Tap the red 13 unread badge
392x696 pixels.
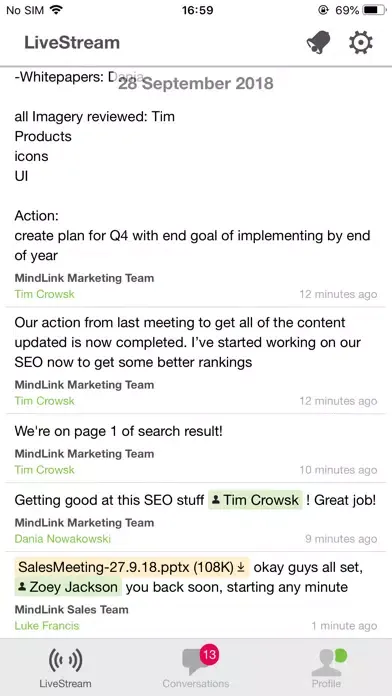tap(209, 655)
